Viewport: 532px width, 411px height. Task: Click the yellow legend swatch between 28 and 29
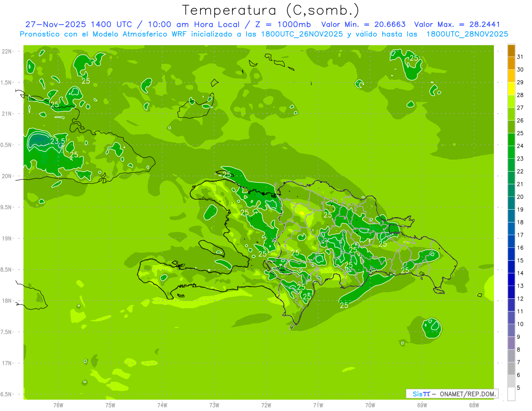point(511,89)
